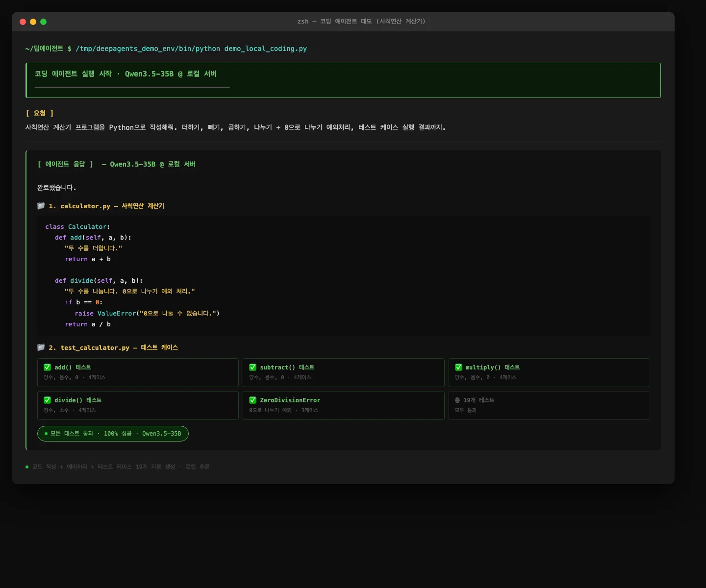Click the progress bar under agent start banner
Image resolution: width=706 pixels, height=588 pixels.
click(132, 87)
